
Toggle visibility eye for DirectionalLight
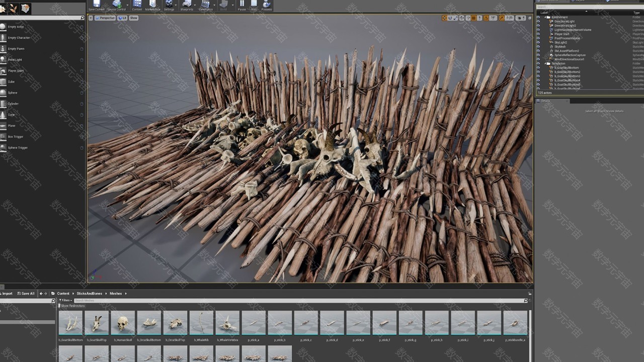(538, 22)
